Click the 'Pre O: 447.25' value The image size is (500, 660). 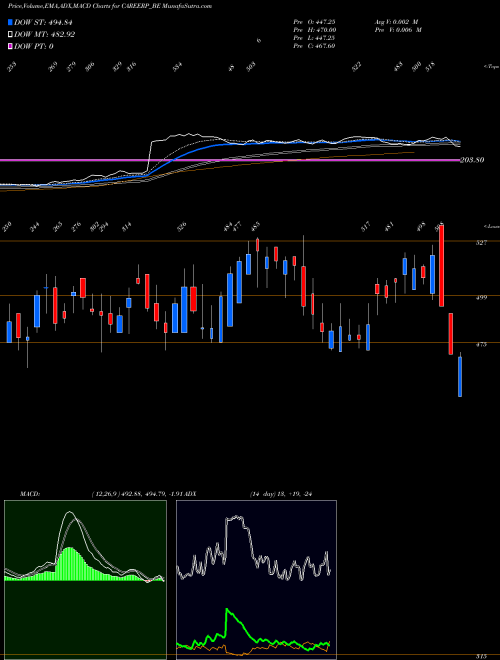coord(314,21)
